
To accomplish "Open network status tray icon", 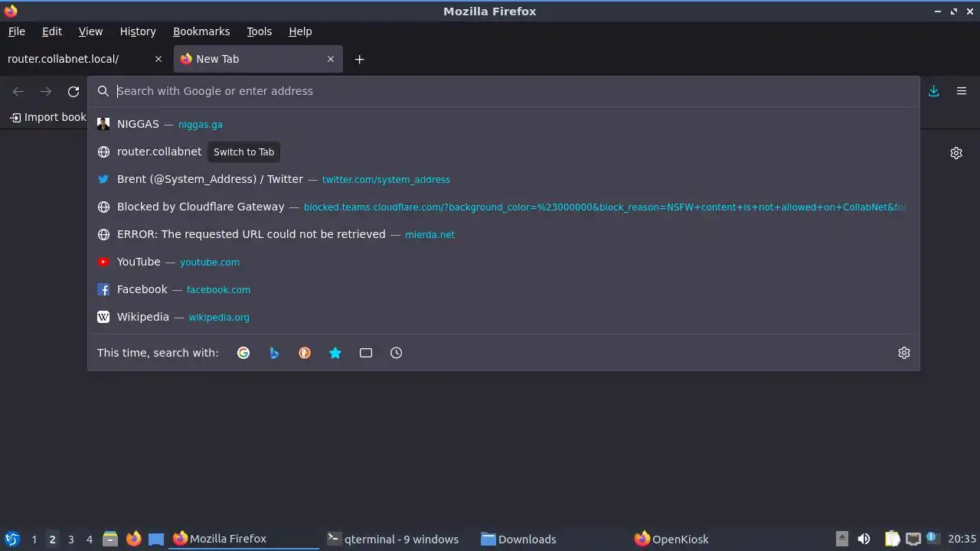I will [x=913, y=539].
